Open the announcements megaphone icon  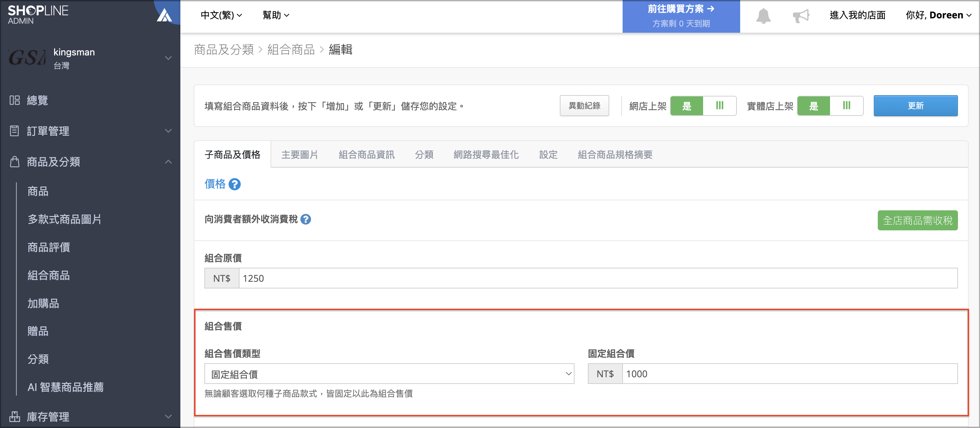pyautogui.click(x=801, y=16)
